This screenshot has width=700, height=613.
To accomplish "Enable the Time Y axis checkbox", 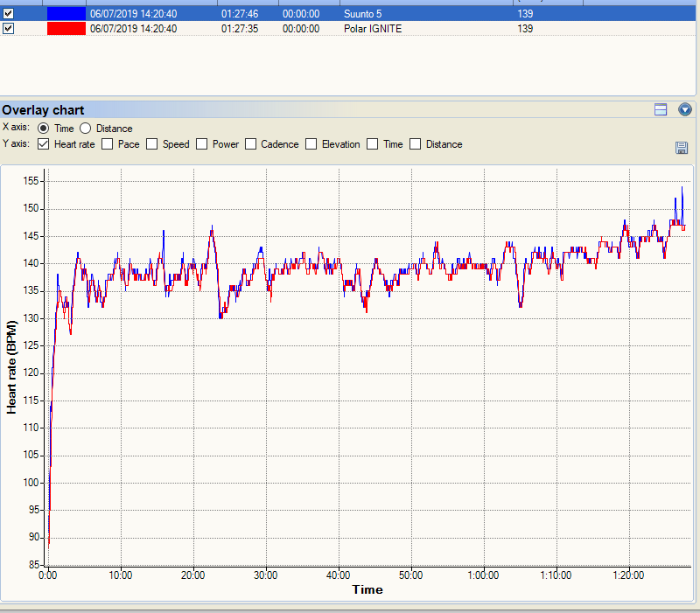I will (373, 144).
